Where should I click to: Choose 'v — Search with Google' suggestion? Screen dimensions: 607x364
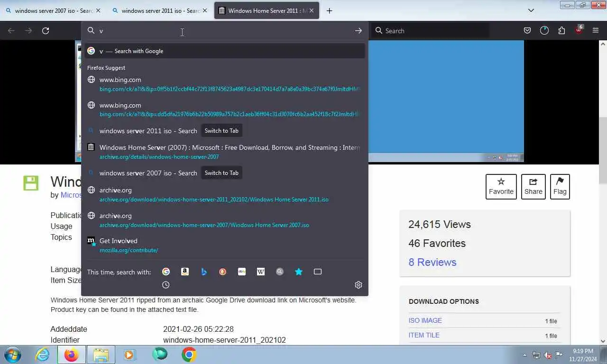pyautogui.click(x=225, y=51)
